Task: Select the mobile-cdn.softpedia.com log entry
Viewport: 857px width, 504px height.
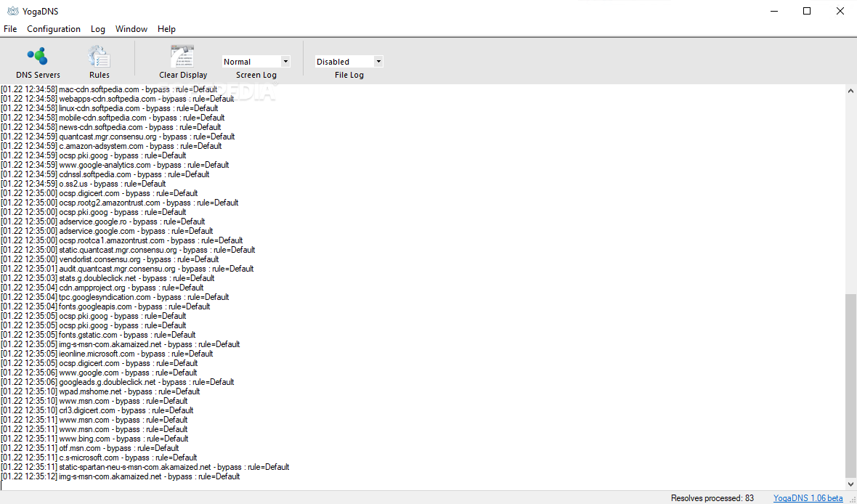Action: tap(113, 118)
